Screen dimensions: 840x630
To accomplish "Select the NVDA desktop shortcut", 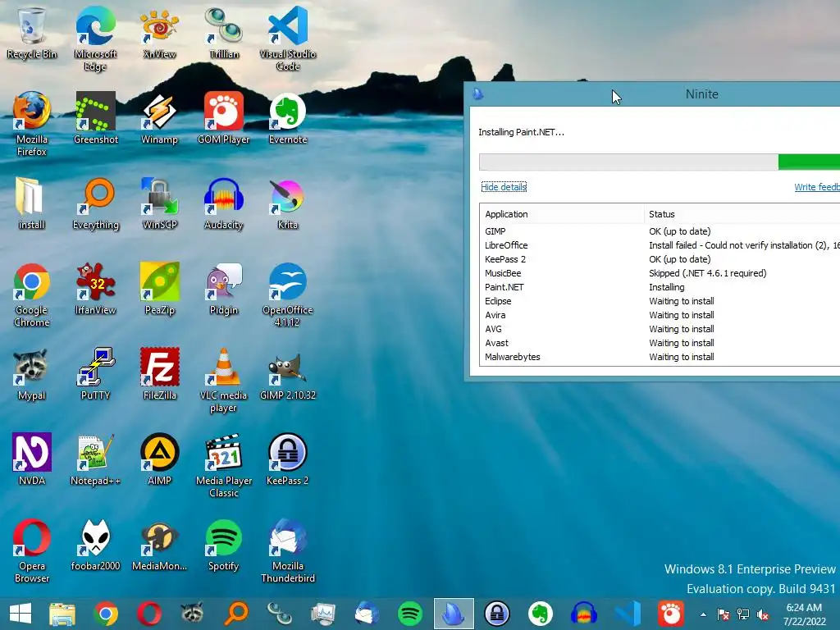I will (32, 459).
